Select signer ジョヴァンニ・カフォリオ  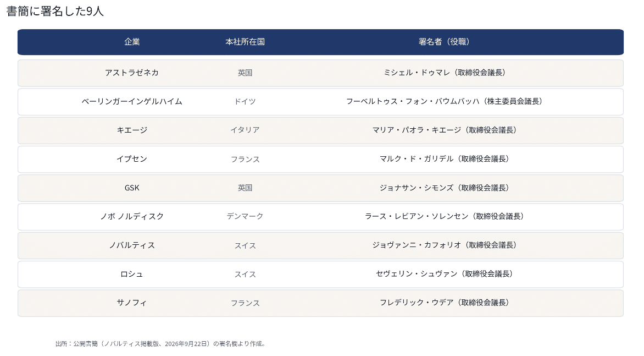[417, 245]
